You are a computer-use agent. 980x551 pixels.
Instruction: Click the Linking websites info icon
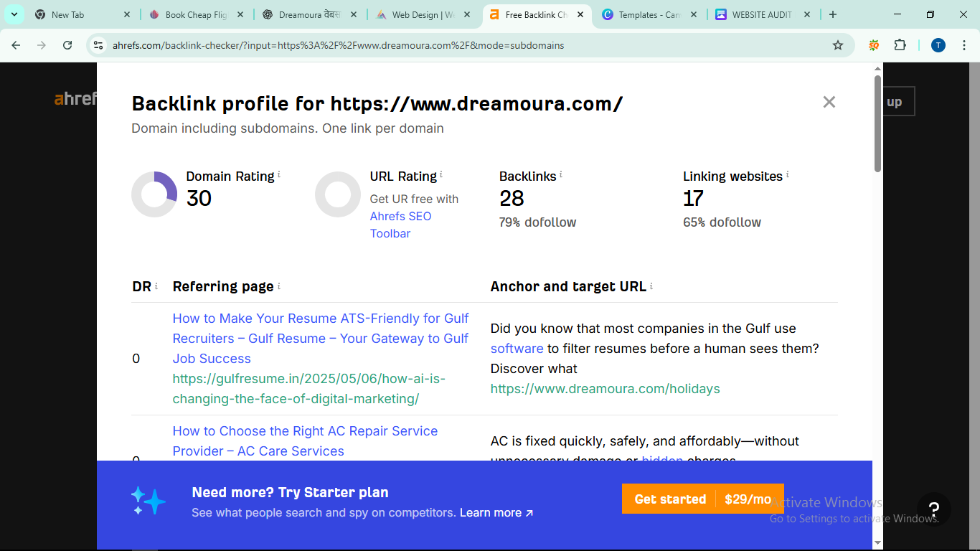pos(787,174)
